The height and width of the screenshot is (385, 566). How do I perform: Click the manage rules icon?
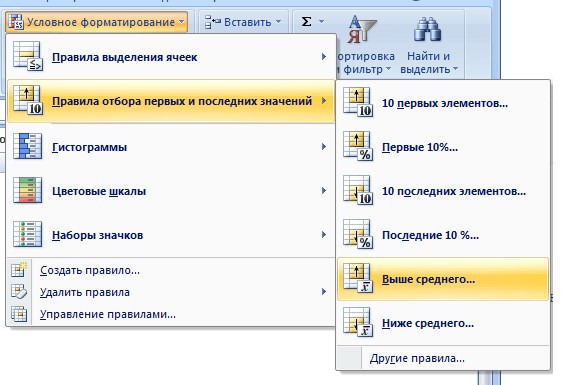click(x=19, y=314)
